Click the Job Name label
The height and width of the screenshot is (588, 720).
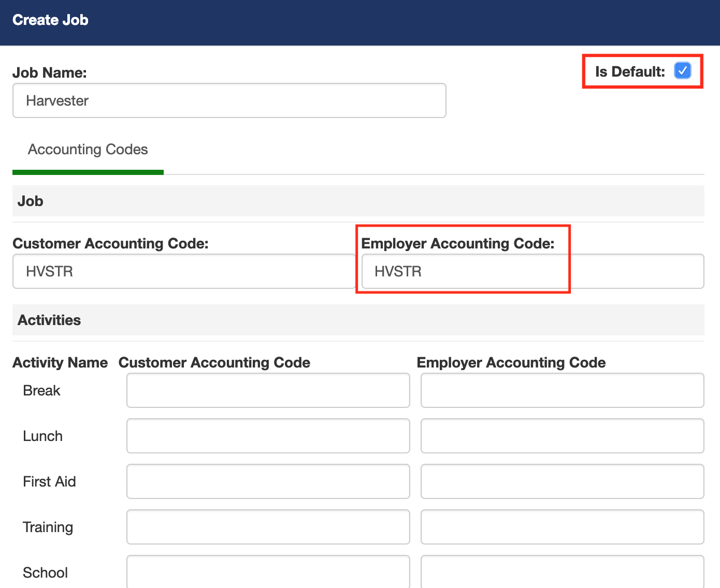pos(50,72)
